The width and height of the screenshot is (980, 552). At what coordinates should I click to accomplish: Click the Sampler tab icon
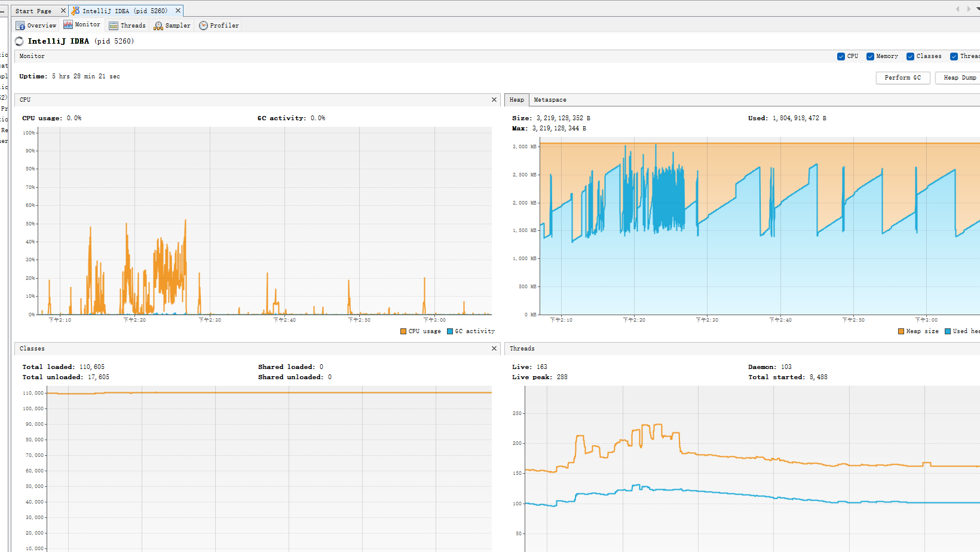pos(158,26)
